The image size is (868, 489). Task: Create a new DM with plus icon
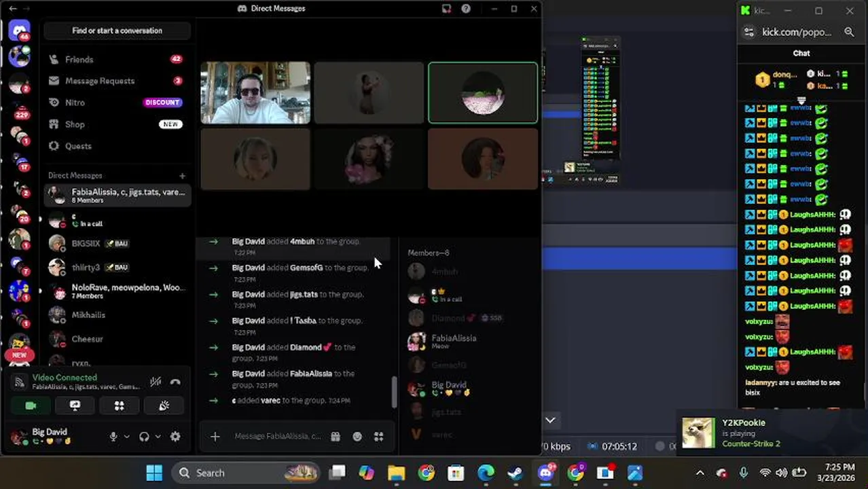pos(182,176)
